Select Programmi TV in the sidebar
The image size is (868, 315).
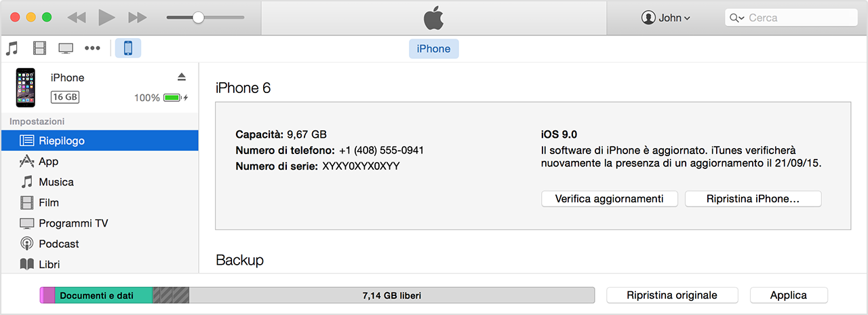click(x=99, y=223)
